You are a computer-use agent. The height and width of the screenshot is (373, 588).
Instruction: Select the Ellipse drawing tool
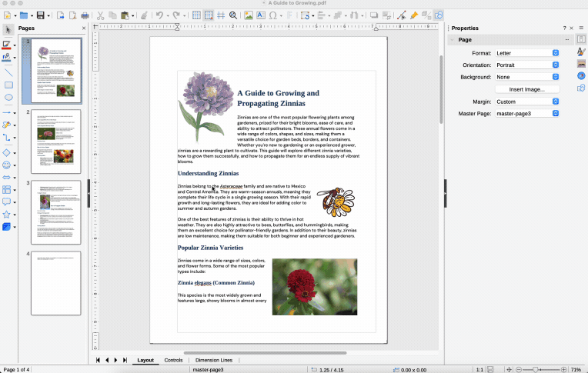[8, 98]
